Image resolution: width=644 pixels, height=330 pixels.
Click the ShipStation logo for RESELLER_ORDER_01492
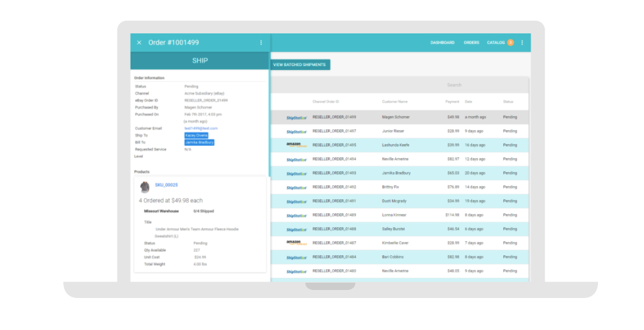tap(297, 188)
